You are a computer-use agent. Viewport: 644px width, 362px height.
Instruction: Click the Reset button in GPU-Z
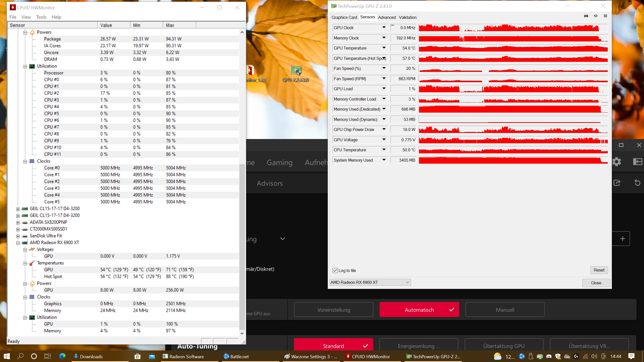tap(599, 270)
